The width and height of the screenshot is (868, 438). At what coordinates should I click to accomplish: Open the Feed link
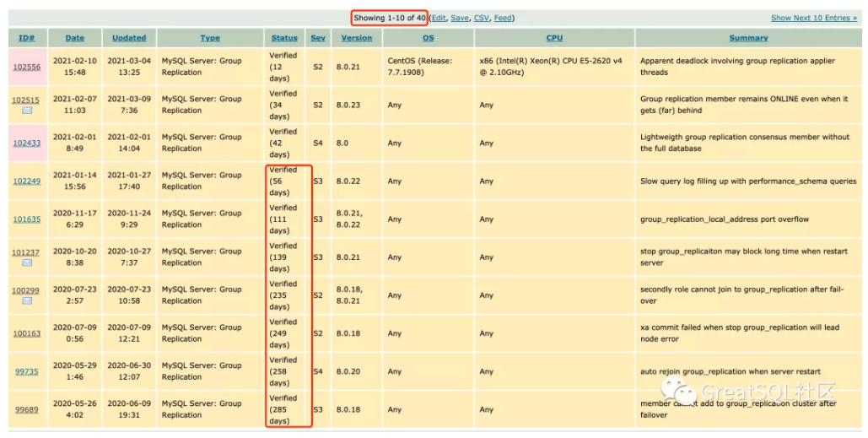click(503, 18)
